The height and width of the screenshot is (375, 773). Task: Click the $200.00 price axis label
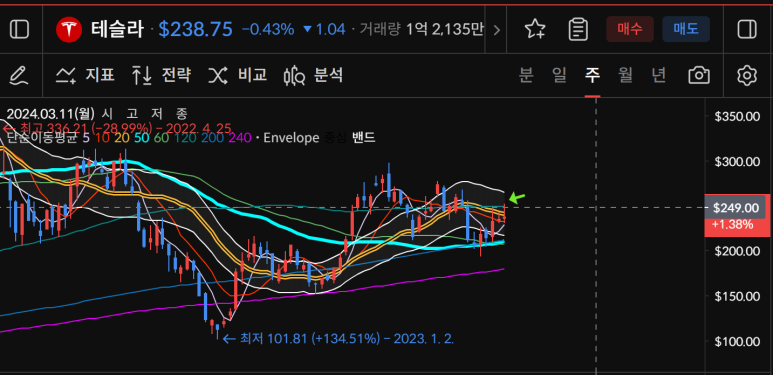(737, 251)
